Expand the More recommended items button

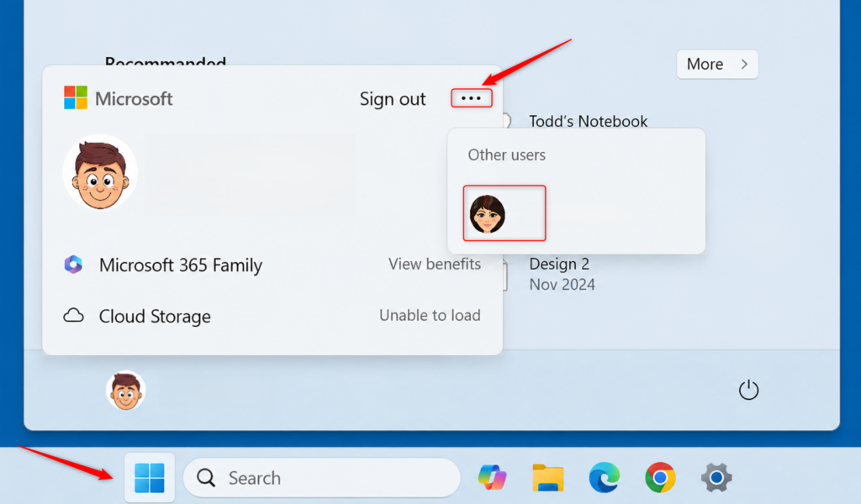point(717,64)
